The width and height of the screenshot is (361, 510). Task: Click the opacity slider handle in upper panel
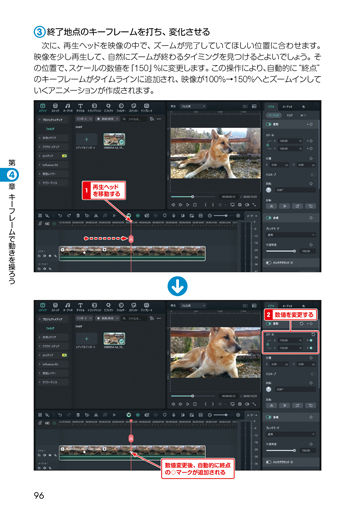[x=294, y=251]
